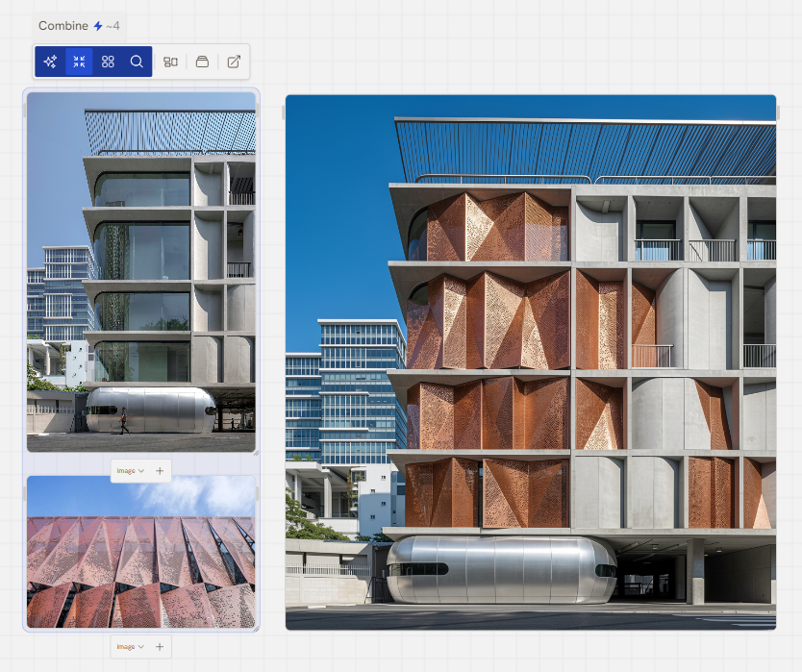Open Image dropdown under copper panel photo

131,647
